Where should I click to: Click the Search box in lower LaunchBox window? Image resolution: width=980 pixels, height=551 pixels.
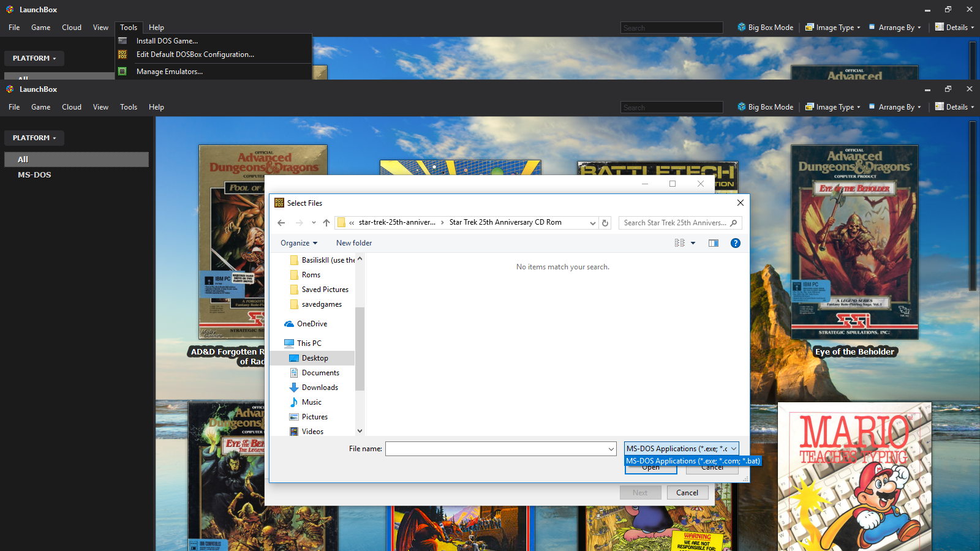tap(672, 107)
